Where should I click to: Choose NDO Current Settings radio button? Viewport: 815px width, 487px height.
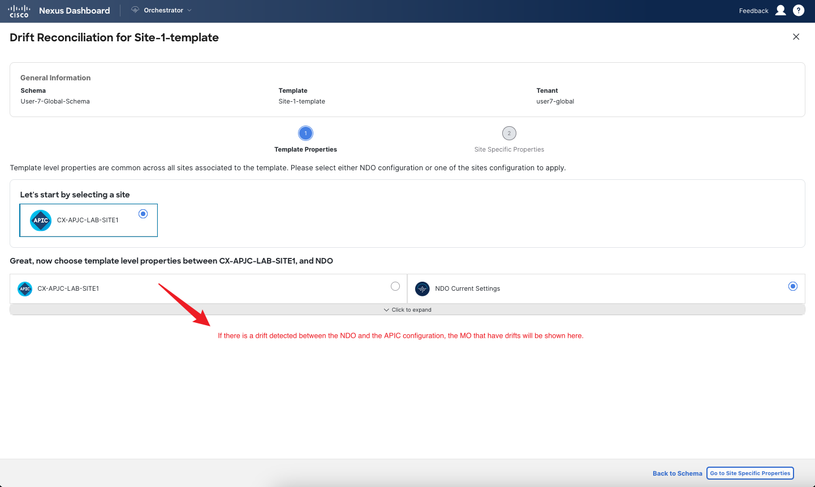pyautogui.click(x=792, y=286)
